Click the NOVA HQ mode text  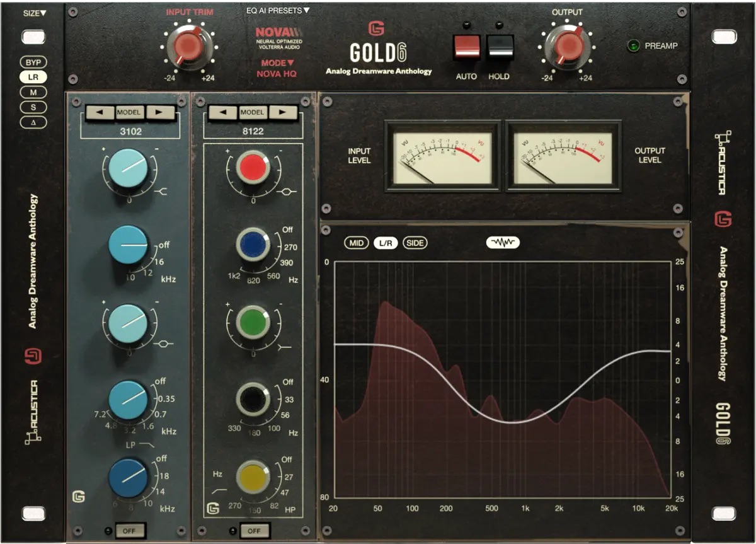click(x=277, y=74)
